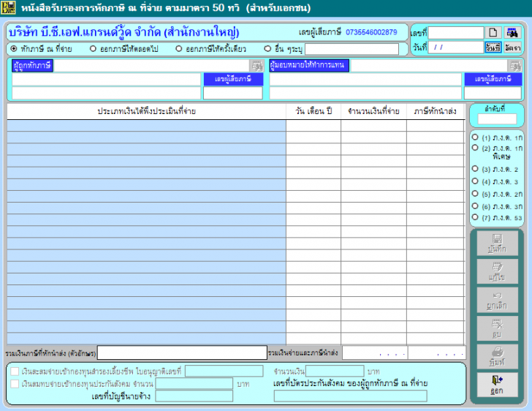Click the วัน เดือน ปี column header

313,111
